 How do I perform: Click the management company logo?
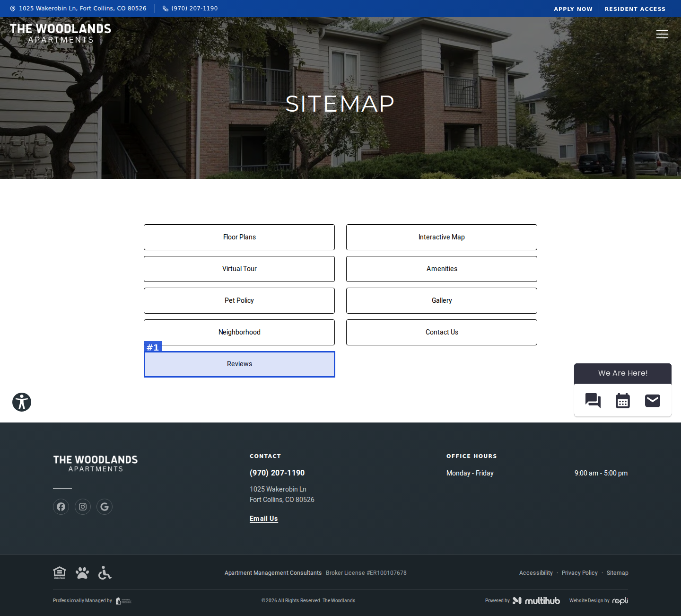(123, 601)
